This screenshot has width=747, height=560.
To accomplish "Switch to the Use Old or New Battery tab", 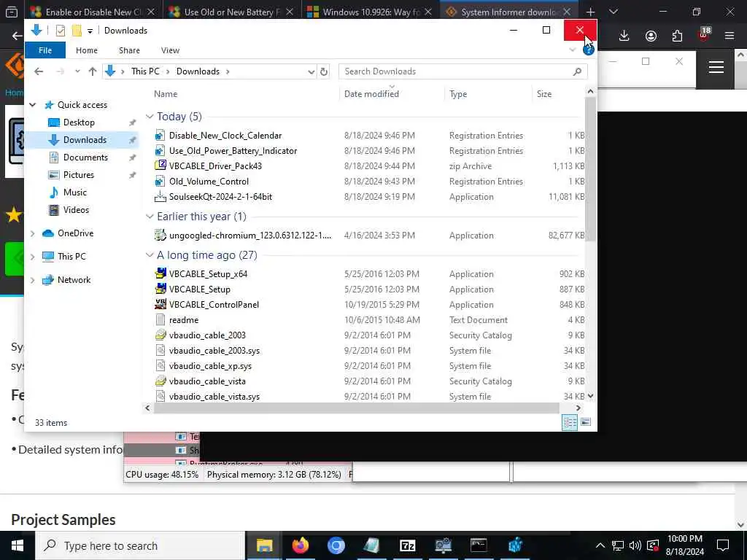I will coord(232,12).
